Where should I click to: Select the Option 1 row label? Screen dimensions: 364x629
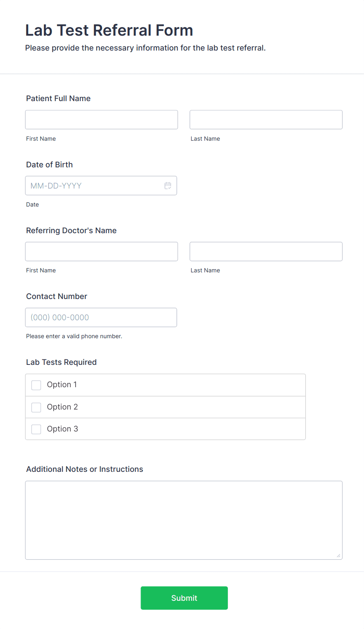coord(61,385)
